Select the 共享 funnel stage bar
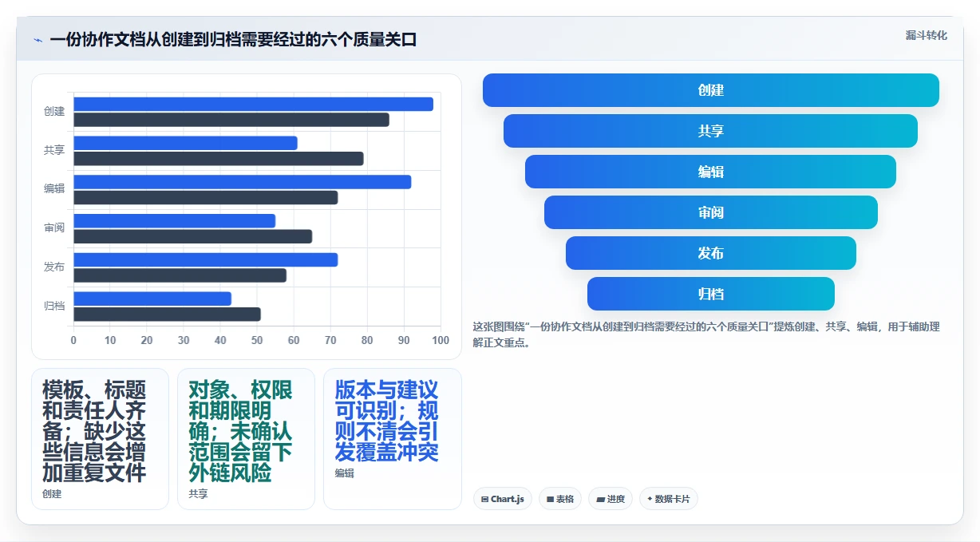This screenshot has height=542, width=980. [710, 131]
